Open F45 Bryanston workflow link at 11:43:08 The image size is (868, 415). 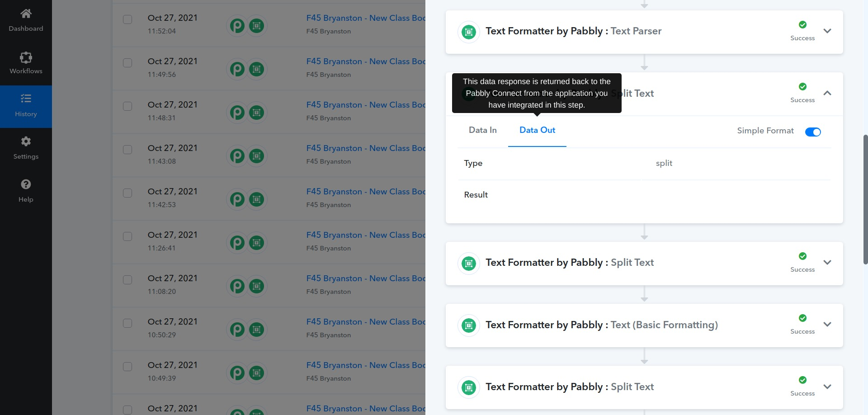pyautogui.click(x=366, y=148)
